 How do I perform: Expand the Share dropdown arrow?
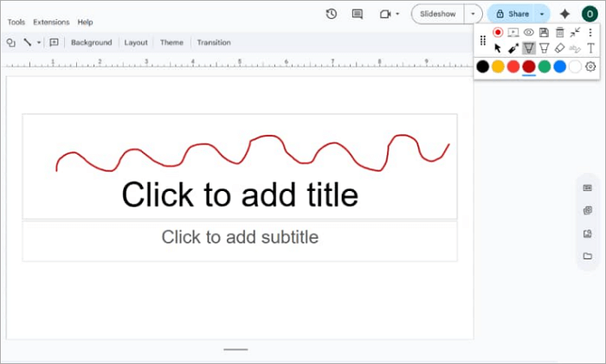click(542, 14)
